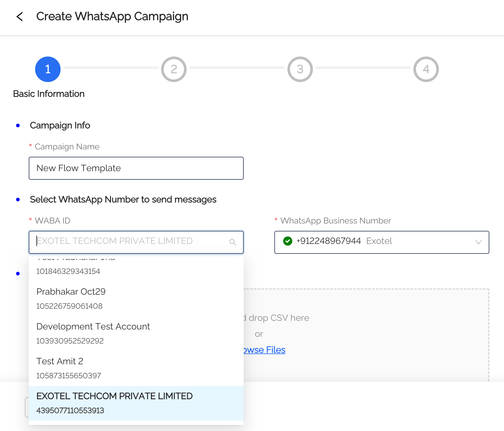
Task: Open the WhatsApp Business Number combo box
Action: coord(382,242)
